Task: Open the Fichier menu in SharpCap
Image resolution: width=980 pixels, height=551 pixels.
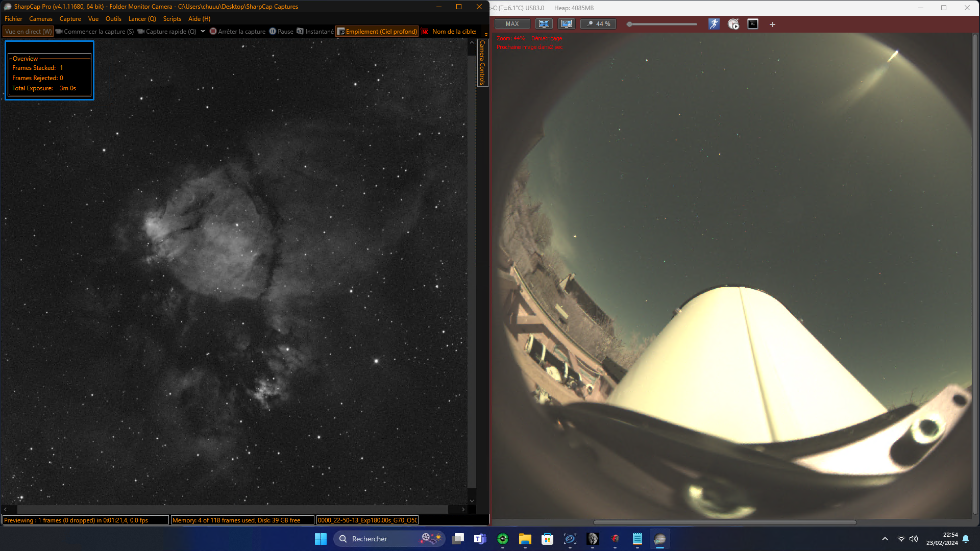Action: pyautogui.click(x=13, y=19)
